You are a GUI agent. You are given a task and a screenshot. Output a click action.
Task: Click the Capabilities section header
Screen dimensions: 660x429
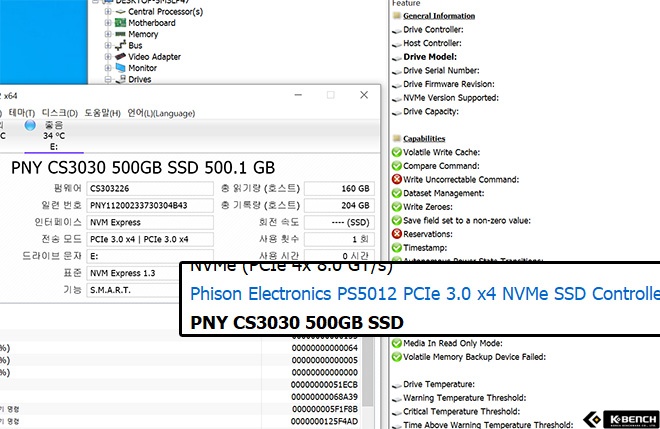424,139
